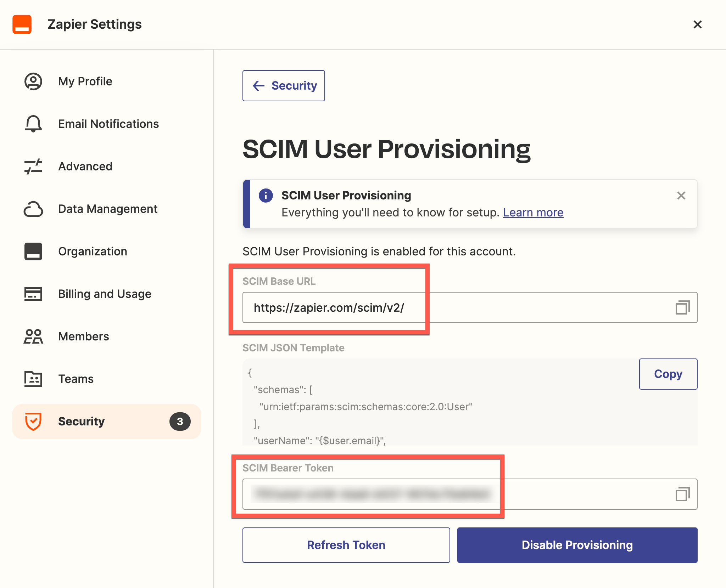Screen dimensions: 726x588
Task: Click the Members people icon
Action: click(33, 337)
